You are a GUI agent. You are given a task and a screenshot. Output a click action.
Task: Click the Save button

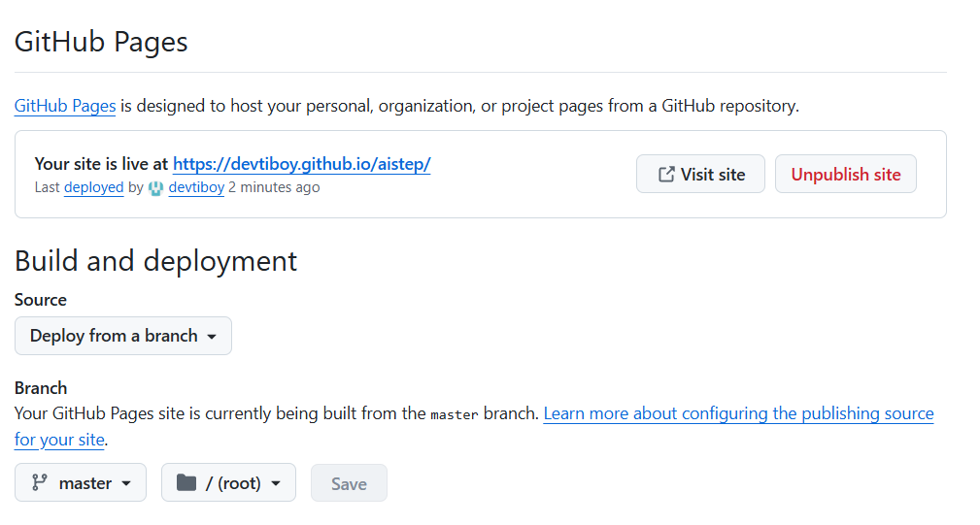click(x=349, y=483)
